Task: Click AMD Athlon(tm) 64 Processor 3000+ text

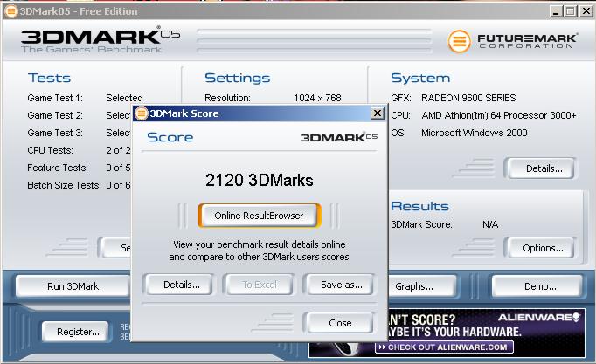Action: (499, 115)
